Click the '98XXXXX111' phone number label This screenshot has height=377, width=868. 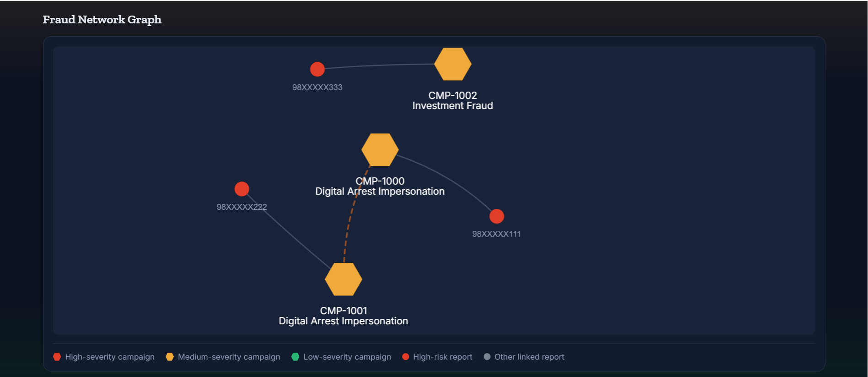496,234
